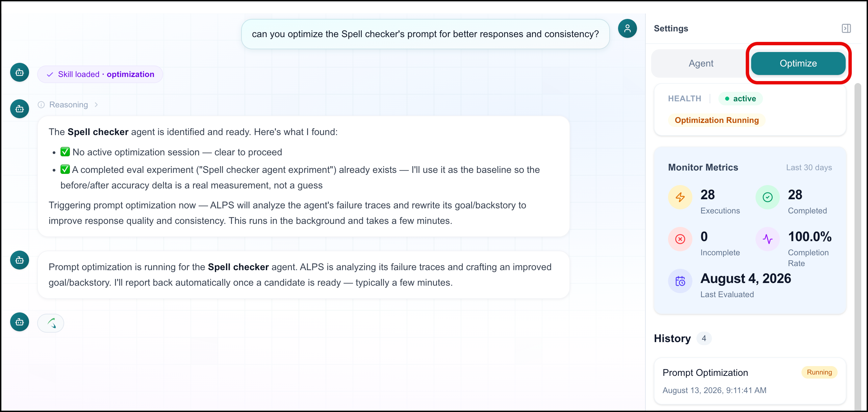The width and height of the screenshot is (868, 412).
Task: Open the Prompt Optimization history entry
Action: [750, 381]
